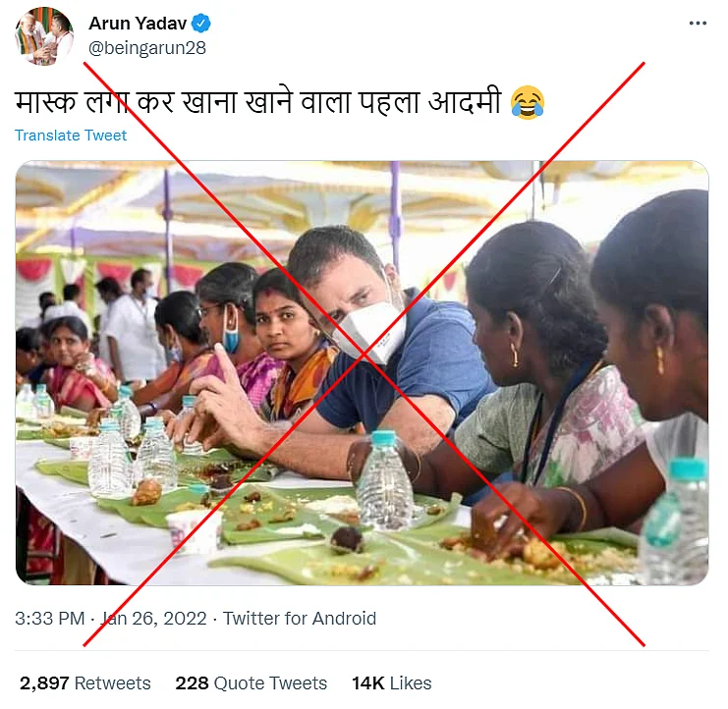
Task: Open the three-dot more options menu
Action: (698, 24)
